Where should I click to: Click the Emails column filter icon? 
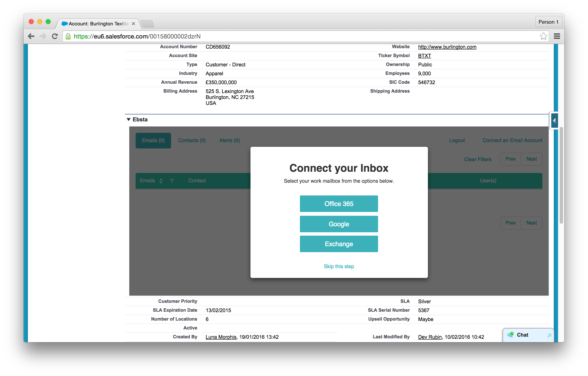(172, 181)
